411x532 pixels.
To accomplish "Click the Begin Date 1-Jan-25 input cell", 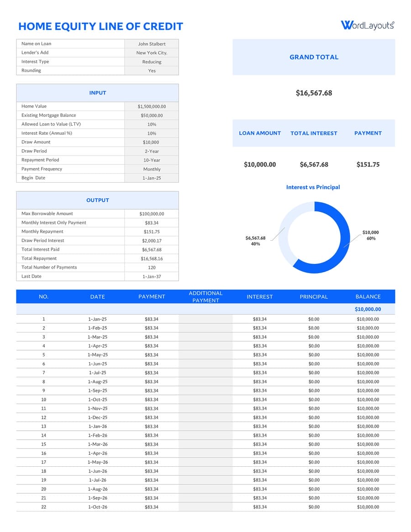I will pyautogui.click(x=152, y=178).
